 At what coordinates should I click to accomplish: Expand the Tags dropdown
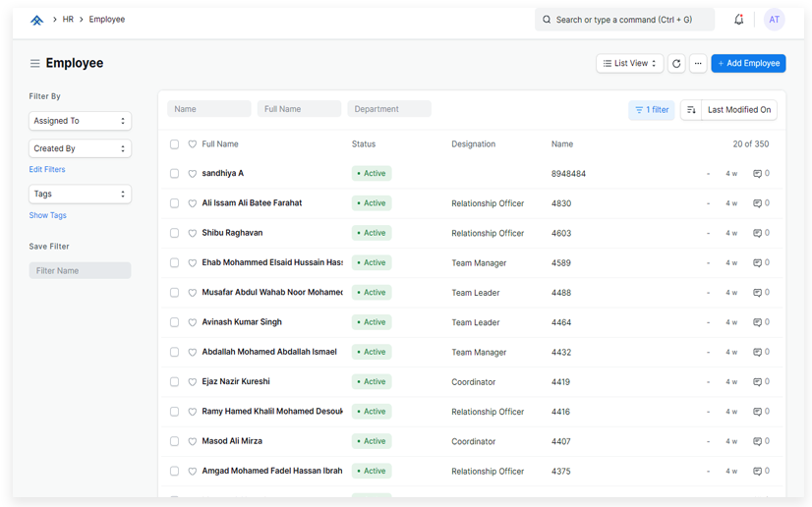(x=80, y=195)
